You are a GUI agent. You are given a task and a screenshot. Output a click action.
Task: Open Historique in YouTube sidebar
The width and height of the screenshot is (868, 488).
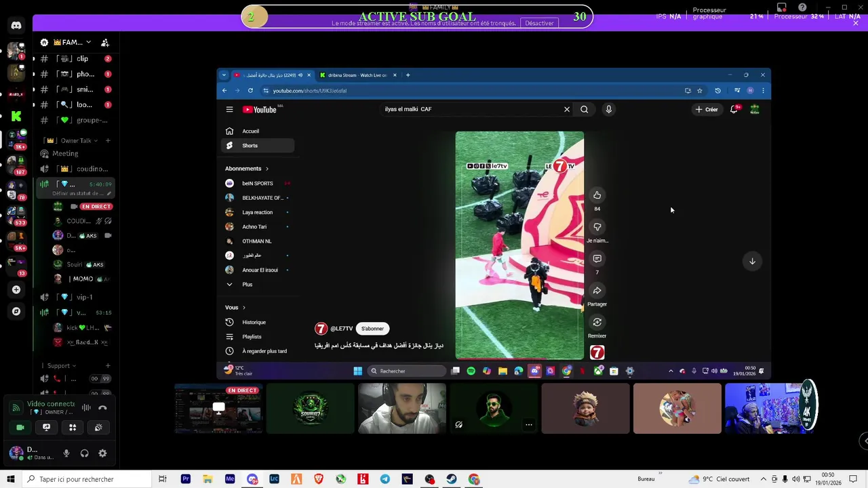(x=258, y=323)
